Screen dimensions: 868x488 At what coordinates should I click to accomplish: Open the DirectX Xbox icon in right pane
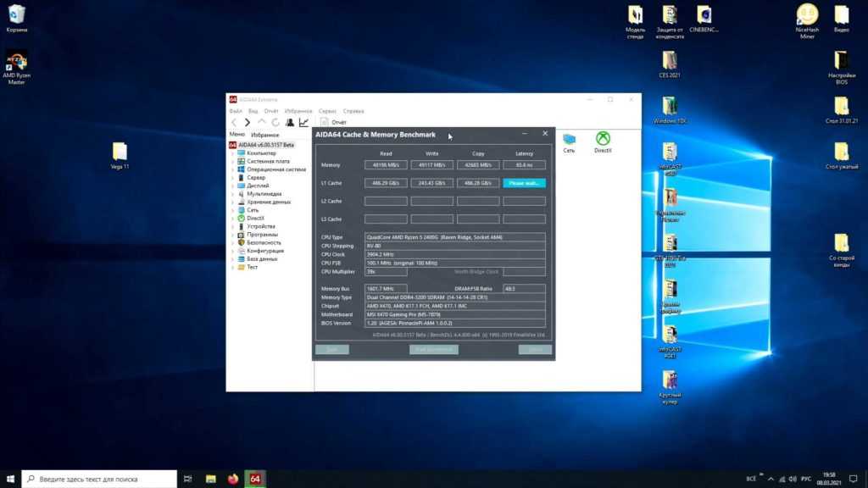[603, 141]
